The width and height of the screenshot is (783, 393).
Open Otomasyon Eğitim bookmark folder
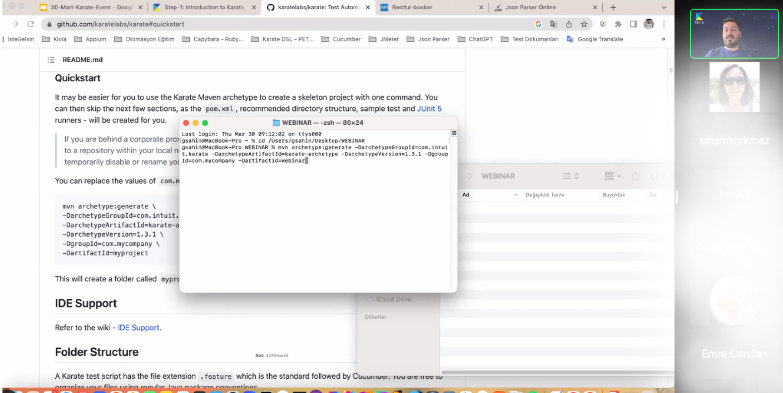144,39
